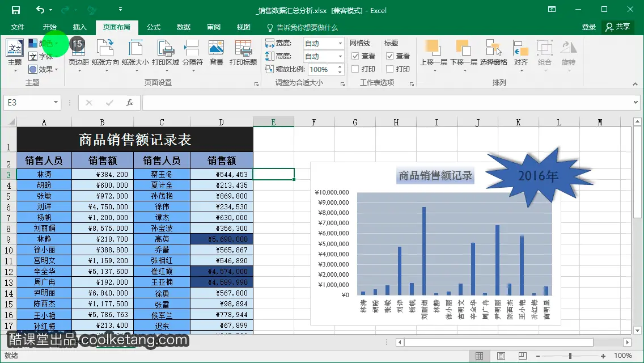644x363 pixels.
Task: Click the Background (背景) button
Action: point(216,53)
